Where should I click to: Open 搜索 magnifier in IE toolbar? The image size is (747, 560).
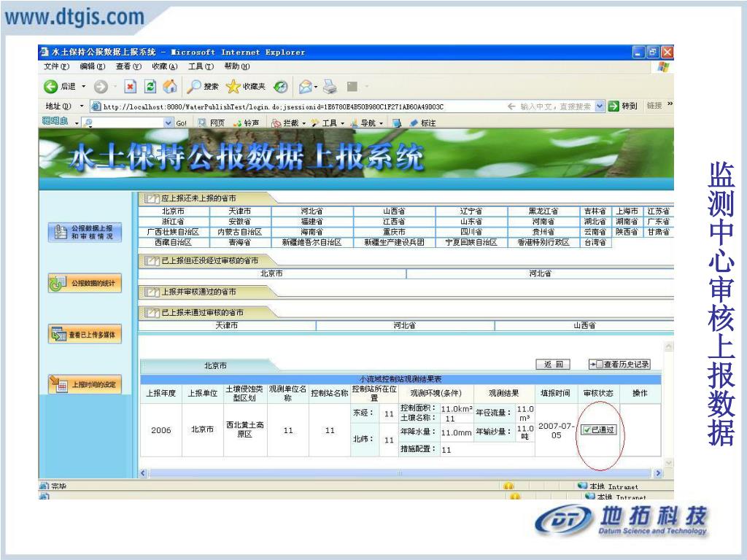click(x=194, y=87)
